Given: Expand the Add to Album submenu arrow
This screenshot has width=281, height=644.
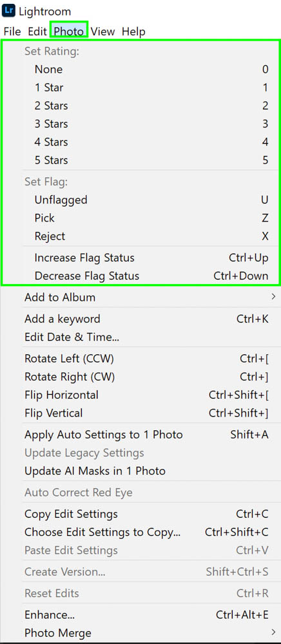Looking at the screenshot, I should pos(274,296).
